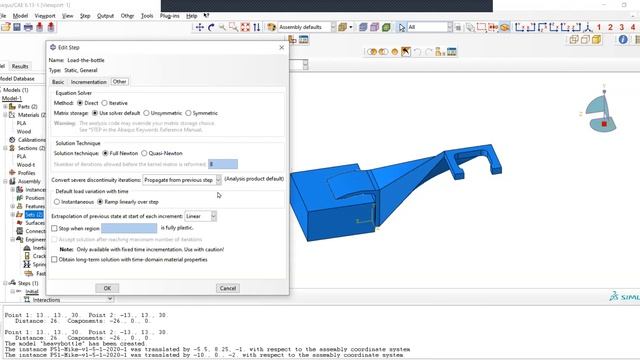This screenshot has width=640, height=360.
Task: Select the Profiles tree item
Action: [28, 173]
